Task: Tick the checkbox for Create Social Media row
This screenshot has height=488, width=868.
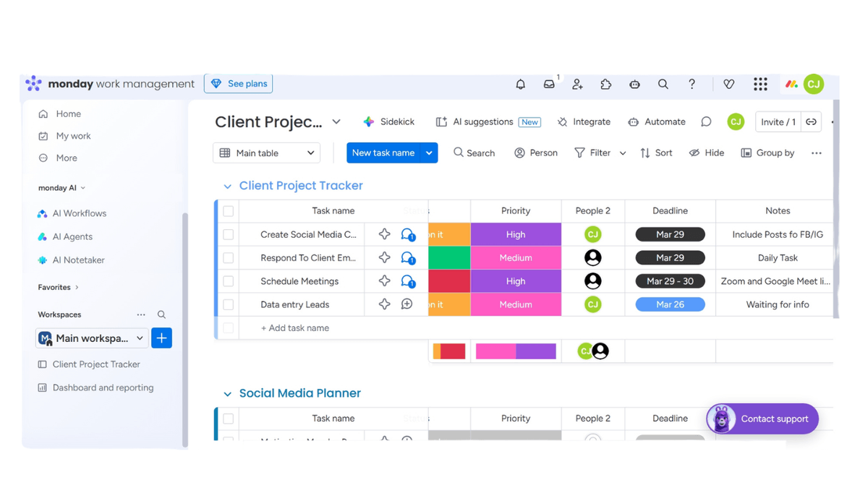Action: coord(229,234)
